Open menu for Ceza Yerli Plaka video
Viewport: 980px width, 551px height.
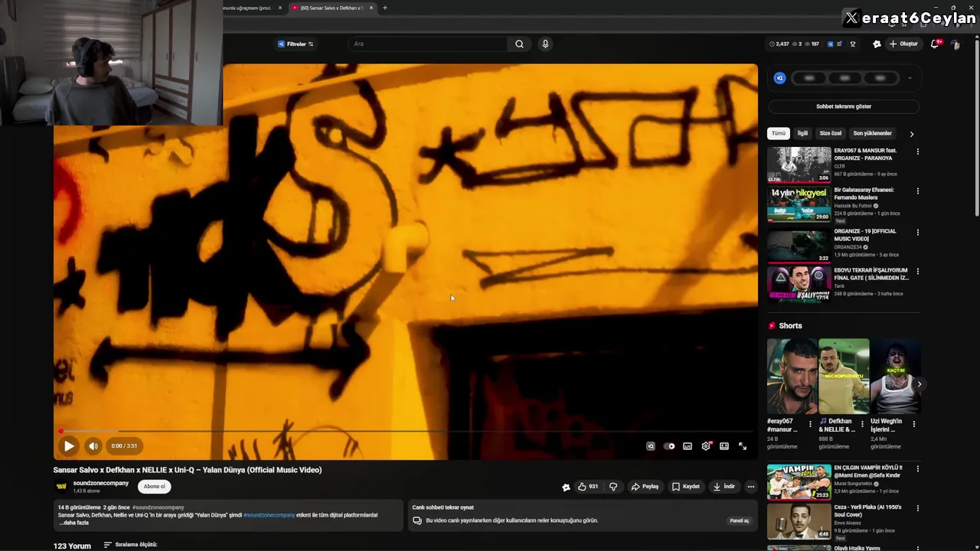[917, 508]
